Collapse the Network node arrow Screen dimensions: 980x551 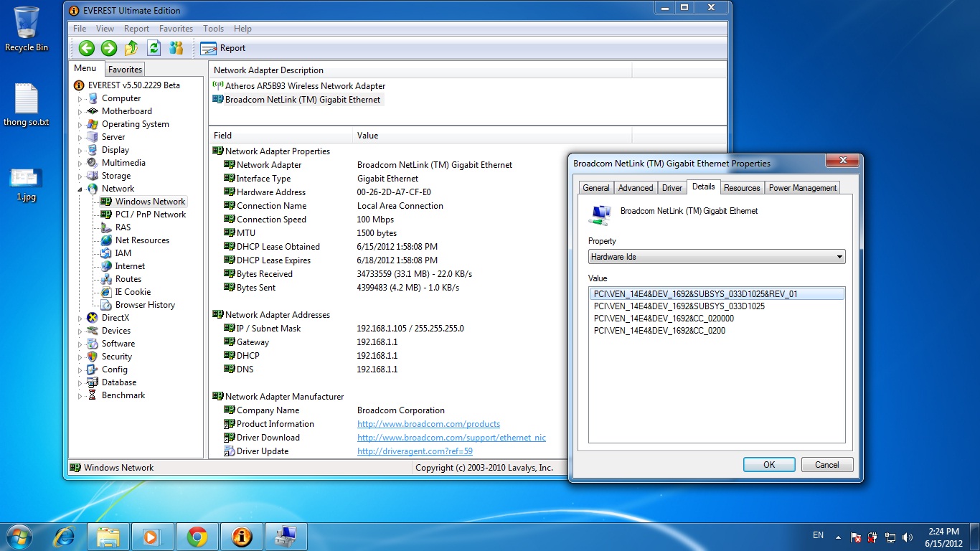pos(80,189)
